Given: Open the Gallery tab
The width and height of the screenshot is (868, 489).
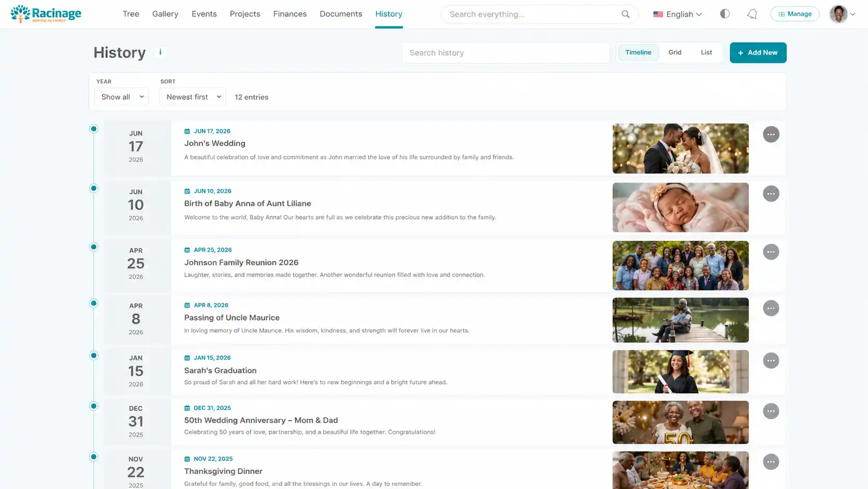Looking at the screenshot, I should click(x=165, y=14).
